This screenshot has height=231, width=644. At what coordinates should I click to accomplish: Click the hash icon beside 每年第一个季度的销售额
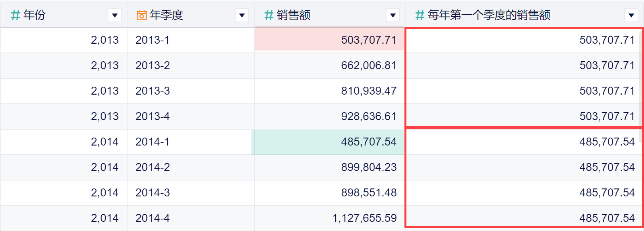(420, 16)
